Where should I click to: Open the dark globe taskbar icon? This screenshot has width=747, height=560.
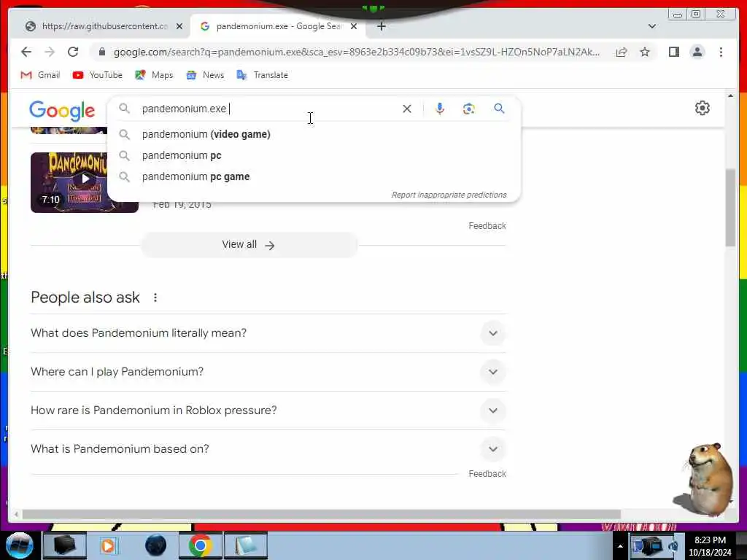156,545
